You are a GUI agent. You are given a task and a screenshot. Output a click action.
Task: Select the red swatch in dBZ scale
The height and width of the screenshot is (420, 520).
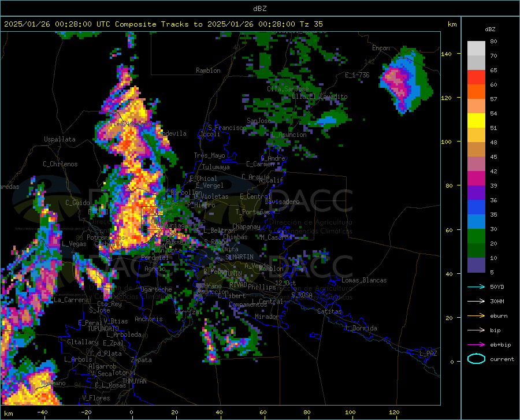(x=476, y=77)
